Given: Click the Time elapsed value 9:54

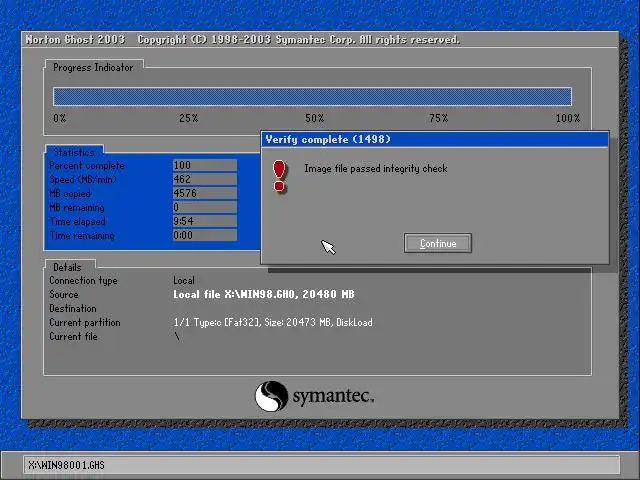Looking at the screenshot, I should click(204, 221).
